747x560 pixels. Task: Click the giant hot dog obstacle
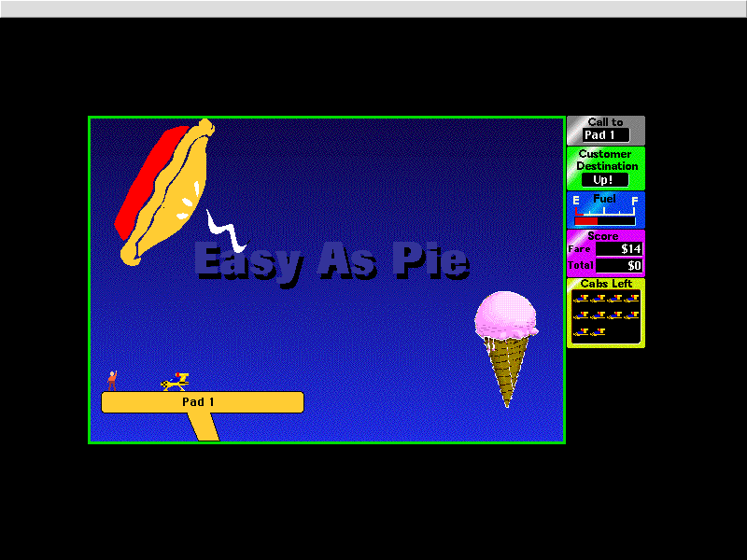pyautogui.click(x=165, y=192)
